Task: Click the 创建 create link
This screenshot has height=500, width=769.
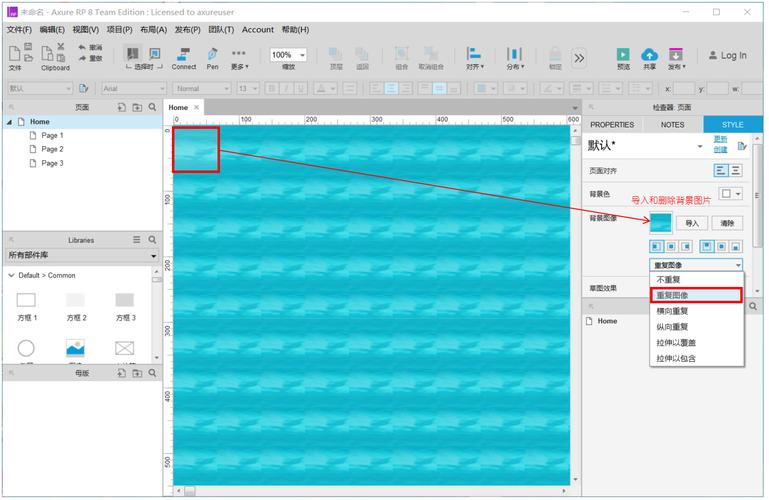Action: [720, 150]
